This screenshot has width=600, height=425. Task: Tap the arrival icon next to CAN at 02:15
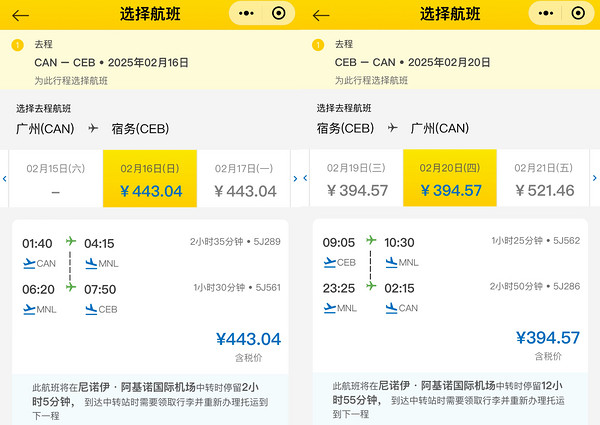point(391,308)
